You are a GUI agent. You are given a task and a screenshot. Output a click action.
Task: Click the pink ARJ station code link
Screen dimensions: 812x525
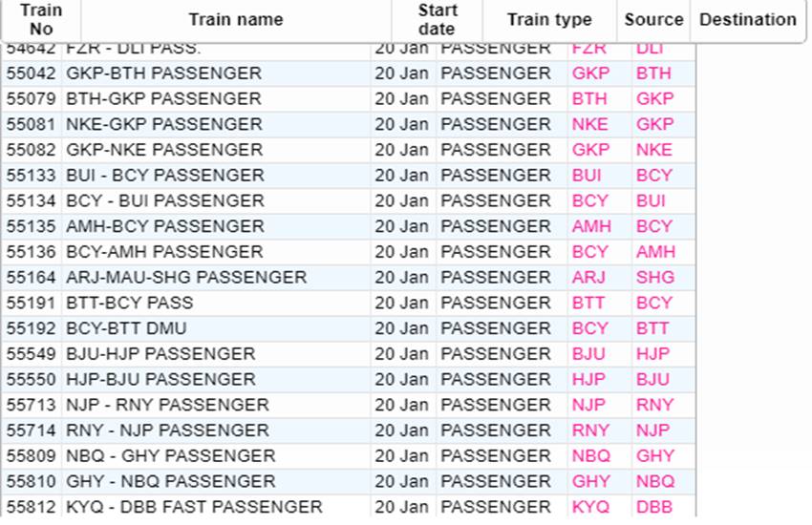[x=588, y=278]
